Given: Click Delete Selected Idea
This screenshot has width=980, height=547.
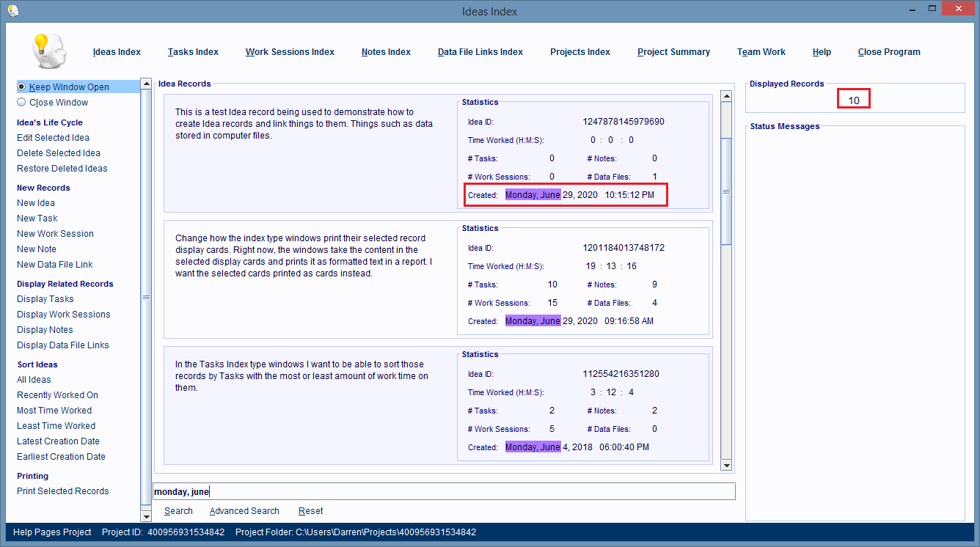Looking at the screenshot, I should 59,153.
